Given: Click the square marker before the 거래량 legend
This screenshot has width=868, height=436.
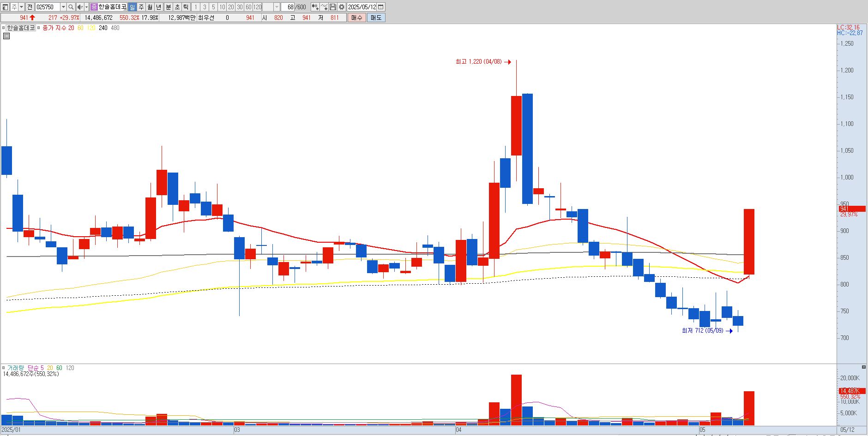Looking at the screenshot, I should point(4,368).
